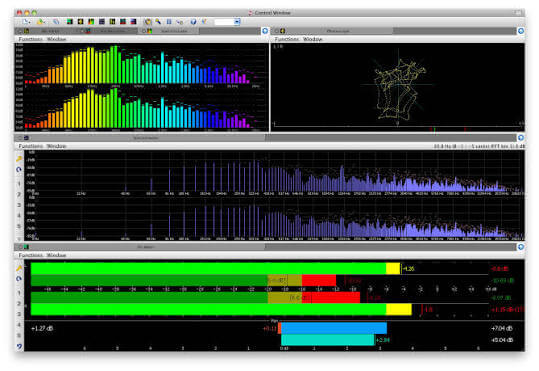Select the spectrum analyzer pane tab
The width and height of the screenshot is (539, 371).
click(140, 138)
